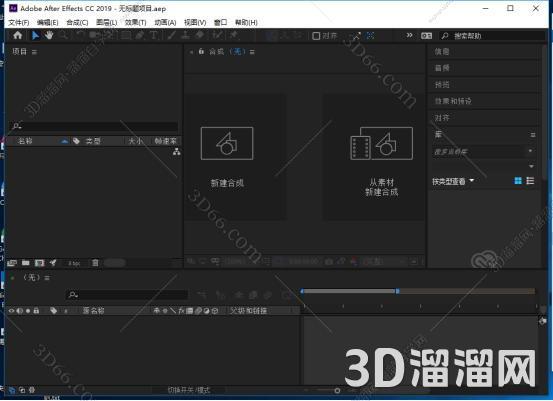Select the Hand tool

click(49, 35)
